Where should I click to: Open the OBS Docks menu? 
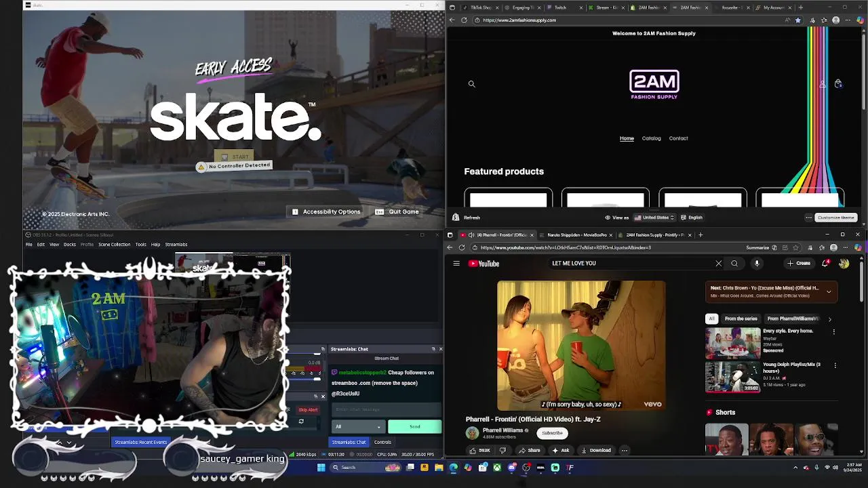pos(69,244)
